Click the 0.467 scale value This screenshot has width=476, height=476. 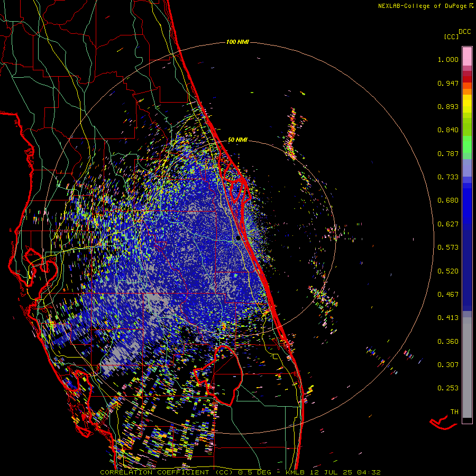tap(448, 295)
